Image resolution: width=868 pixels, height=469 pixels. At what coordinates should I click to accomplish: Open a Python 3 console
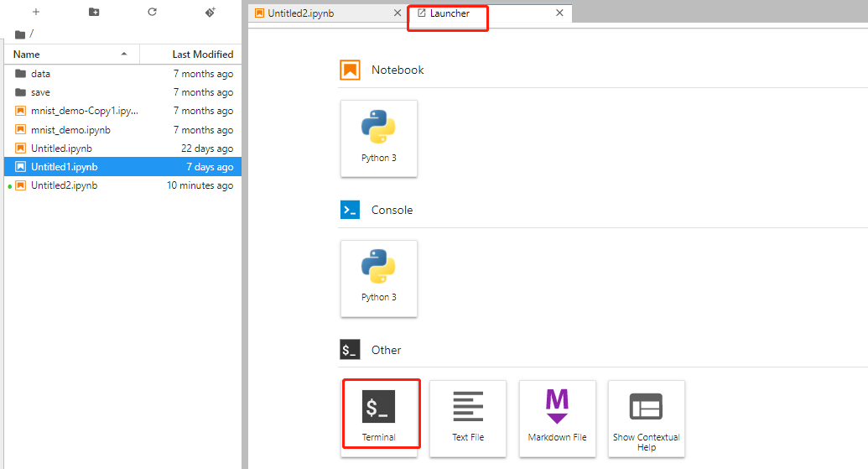(x=379, y=279)
